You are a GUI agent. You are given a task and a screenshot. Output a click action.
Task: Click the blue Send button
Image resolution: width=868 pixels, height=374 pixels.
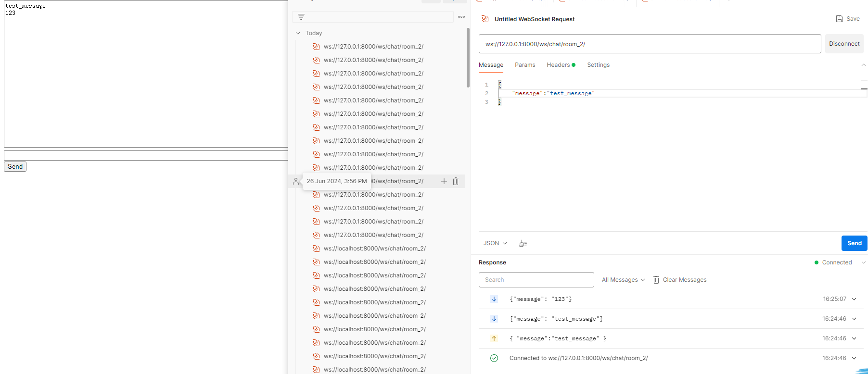pyautogui.click(x=854, y=243)
